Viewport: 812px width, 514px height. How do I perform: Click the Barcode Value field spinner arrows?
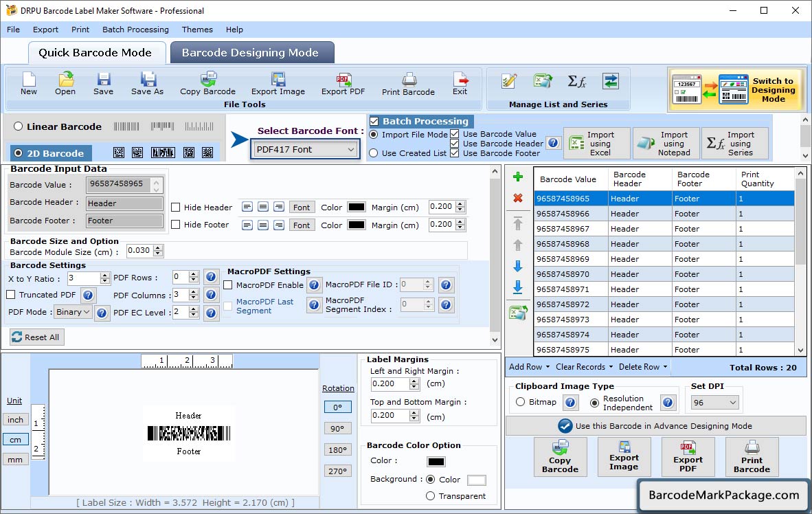[157, 185]
